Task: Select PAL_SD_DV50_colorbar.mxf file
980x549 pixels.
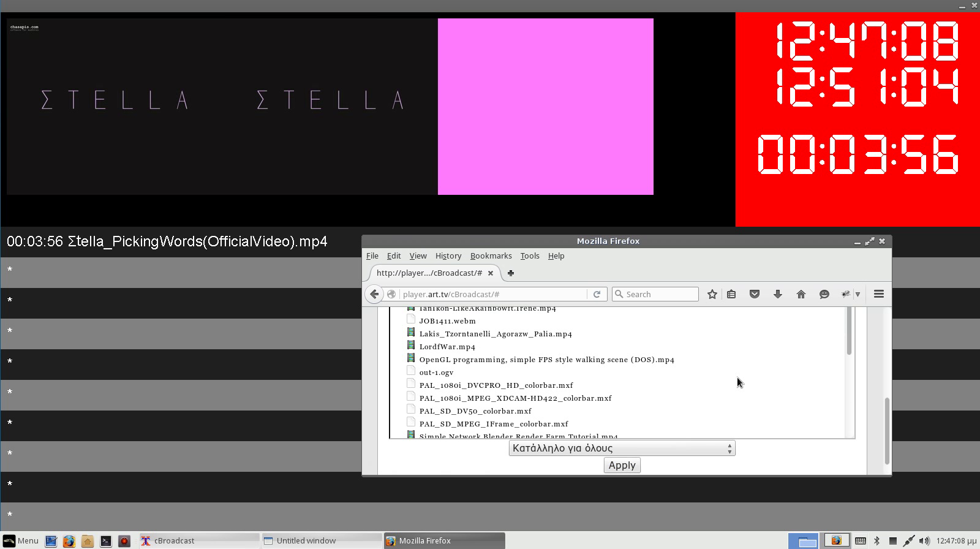Action: 475,411
